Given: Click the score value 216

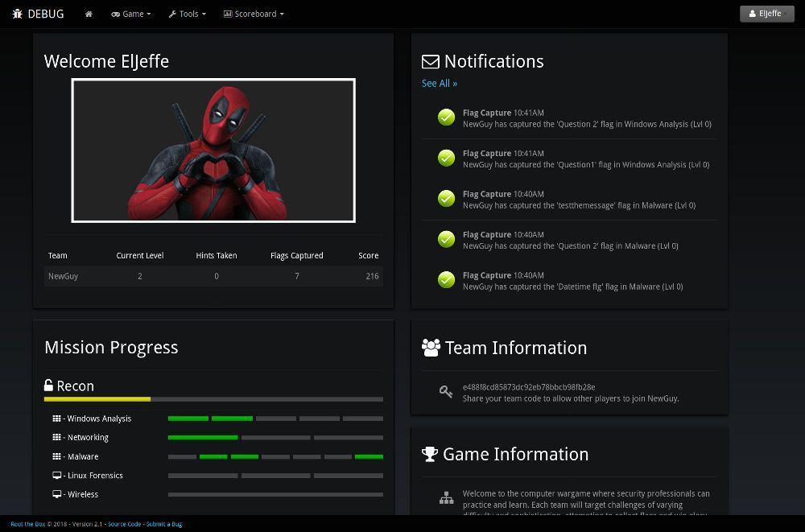Looking at the screenshot, I should pyautogui.click(x=372, y=276).
